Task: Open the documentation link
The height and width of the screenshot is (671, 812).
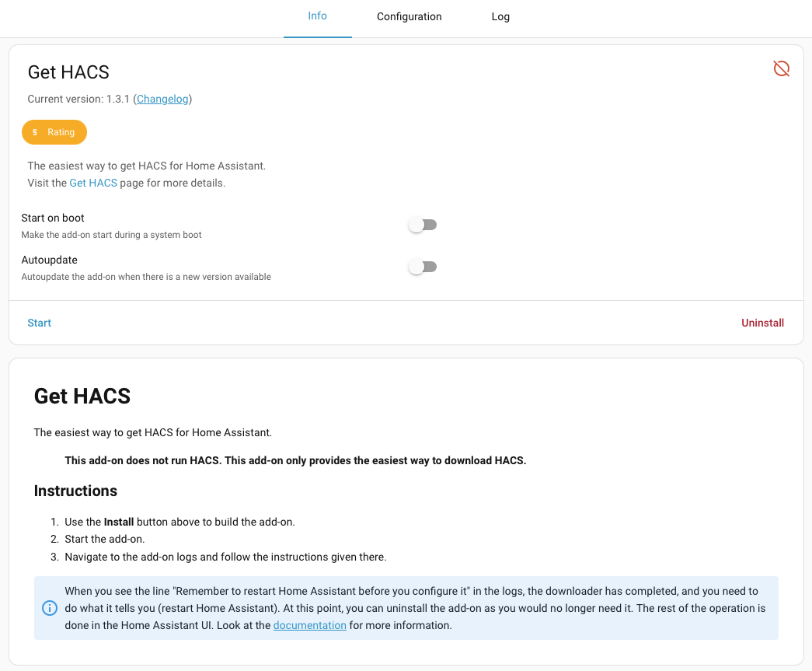Action: (x=310, y=625)
